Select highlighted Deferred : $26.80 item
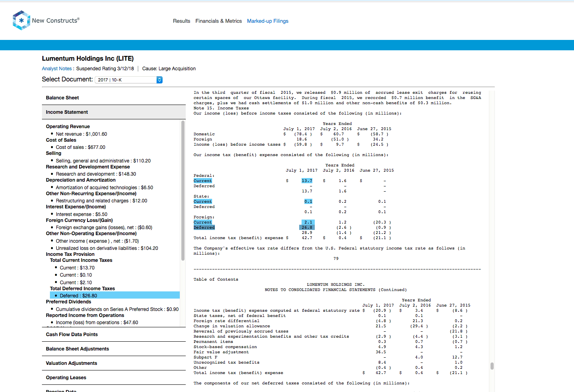574x392 pixels. (115, 295)
